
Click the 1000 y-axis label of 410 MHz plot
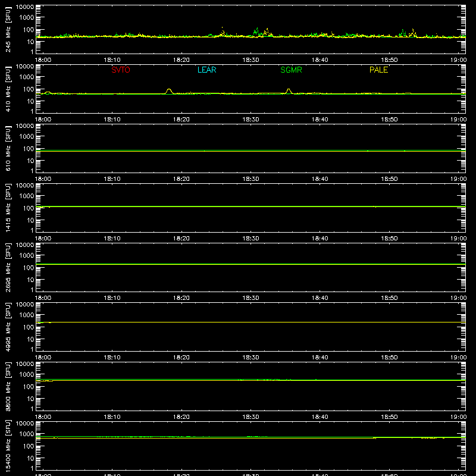coord(27,77)
